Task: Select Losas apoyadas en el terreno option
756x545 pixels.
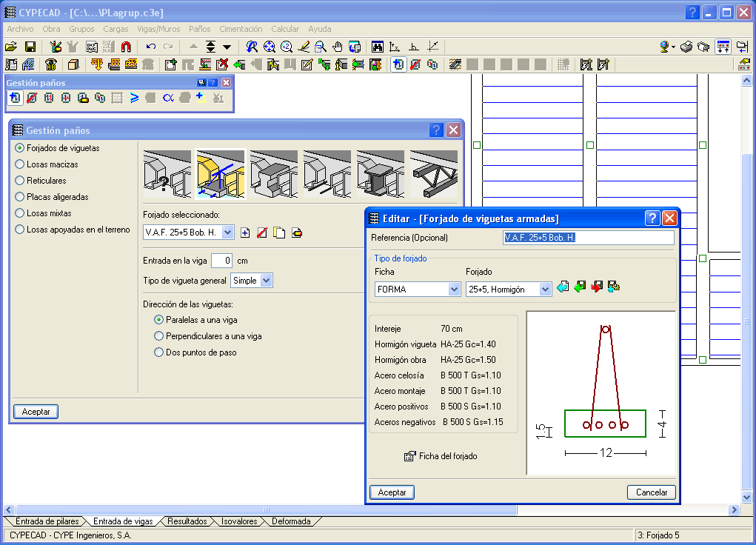Action: coord(73,230)
